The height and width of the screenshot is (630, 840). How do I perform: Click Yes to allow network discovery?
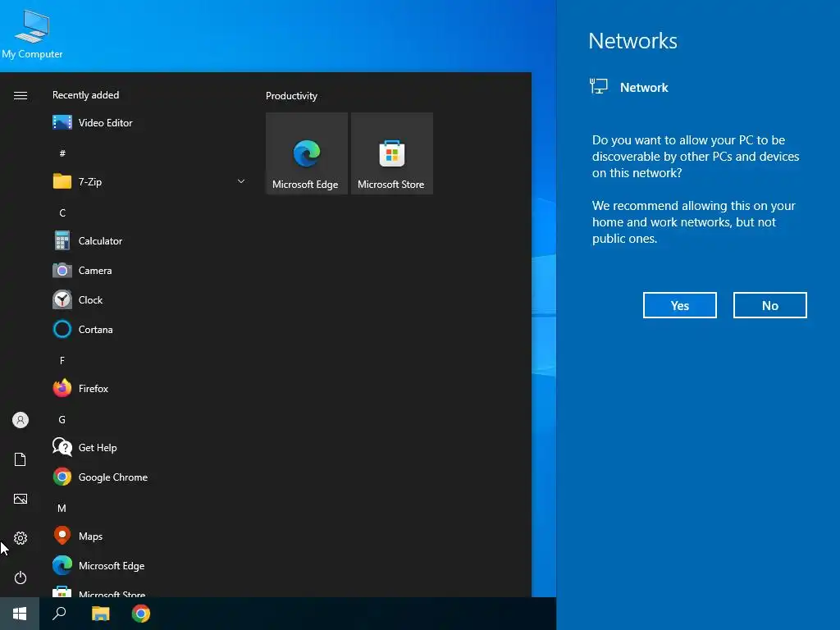[x=680, y=305]
